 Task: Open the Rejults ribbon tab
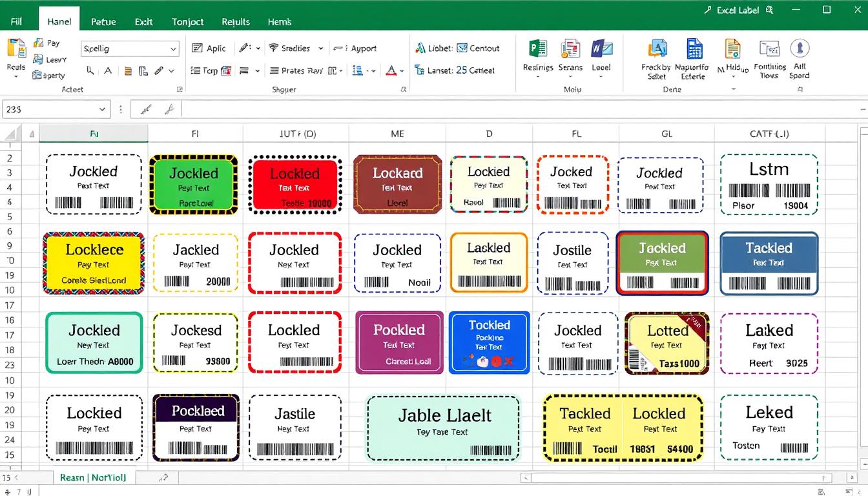tap(236, 21)
